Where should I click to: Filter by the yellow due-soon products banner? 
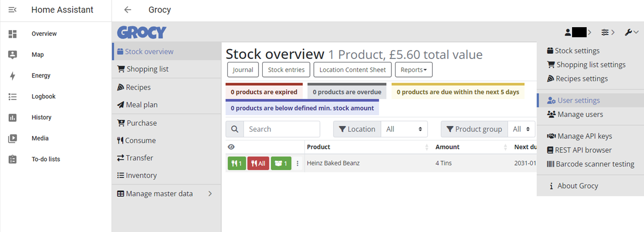[x=458, y=92]
